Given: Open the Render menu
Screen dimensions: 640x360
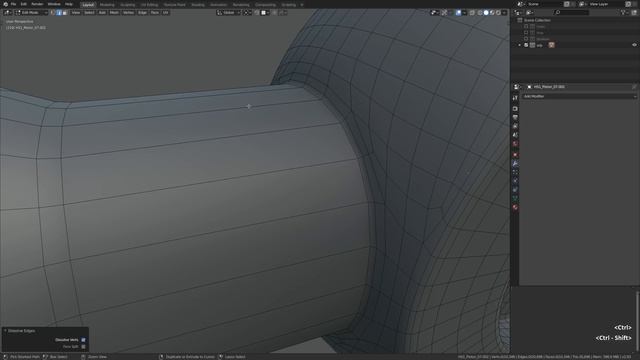Looking at the screenshot, I should point(37,4).
